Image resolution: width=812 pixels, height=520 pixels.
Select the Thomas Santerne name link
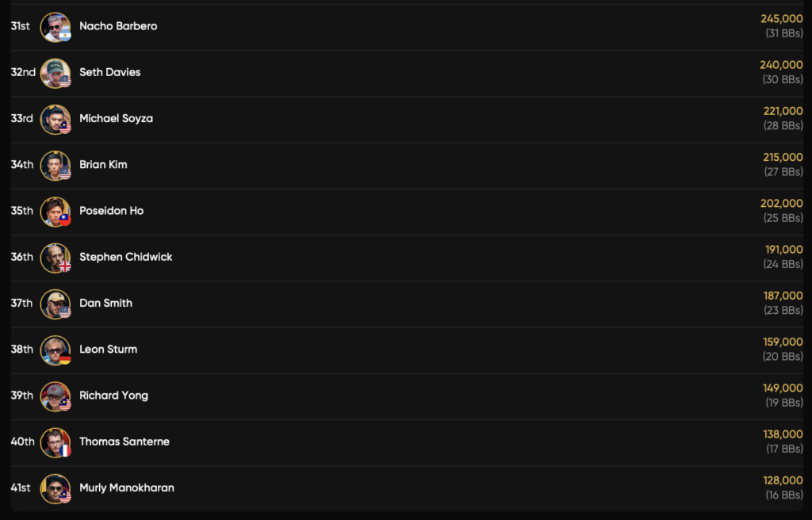click(124, 442)
